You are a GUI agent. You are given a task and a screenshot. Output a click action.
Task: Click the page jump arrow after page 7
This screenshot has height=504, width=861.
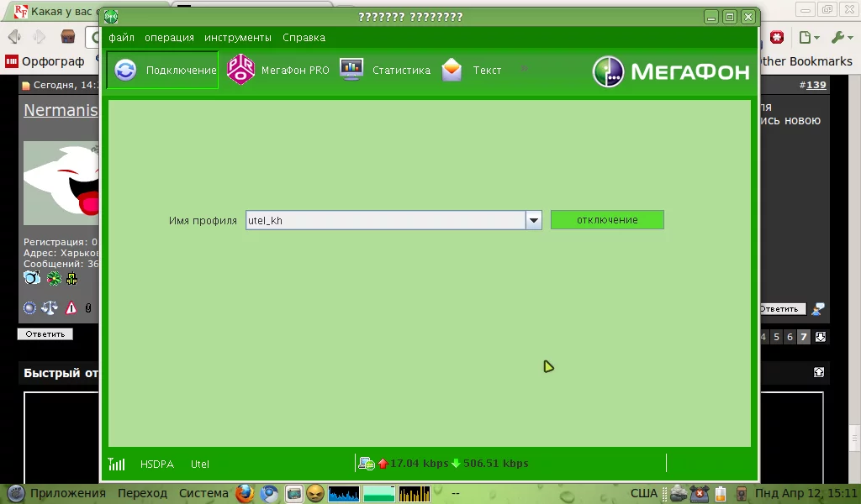[x=821, y=337]
